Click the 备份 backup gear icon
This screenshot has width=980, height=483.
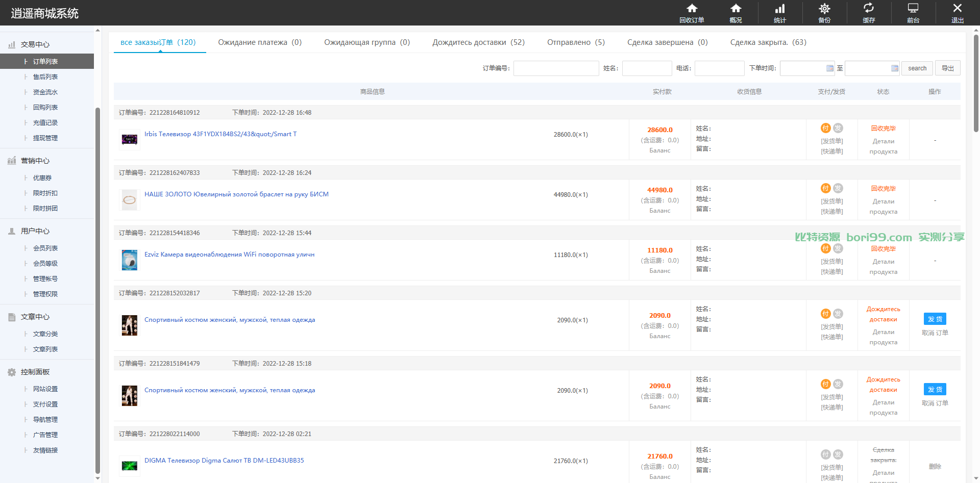(x=824, y=8)
